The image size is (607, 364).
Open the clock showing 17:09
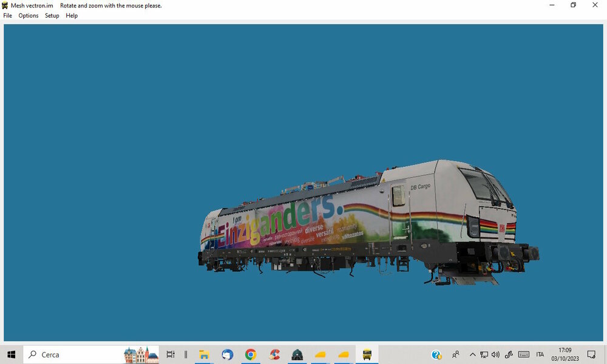coord(565,354)
